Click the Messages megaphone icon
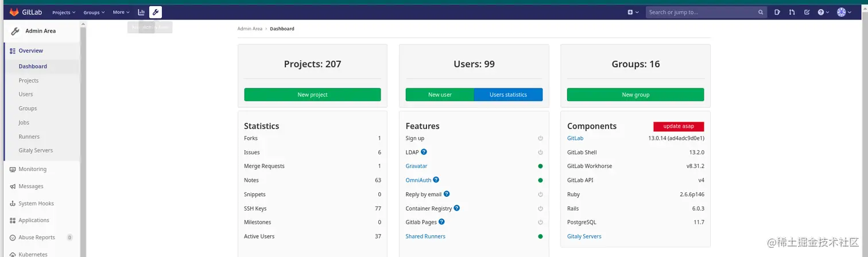The height and width of the screenshot is (257, 868). tap(13, 186)
